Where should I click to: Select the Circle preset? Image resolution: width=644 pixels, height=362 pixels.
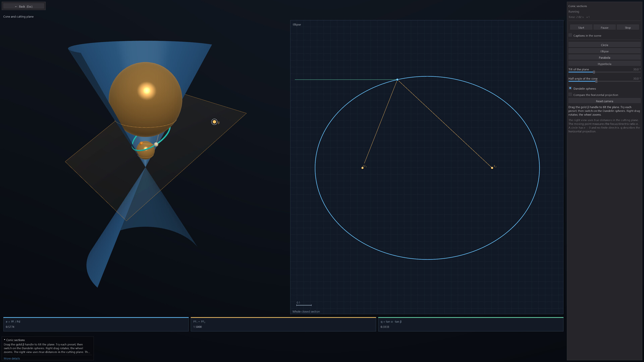(x=604, y=45)
